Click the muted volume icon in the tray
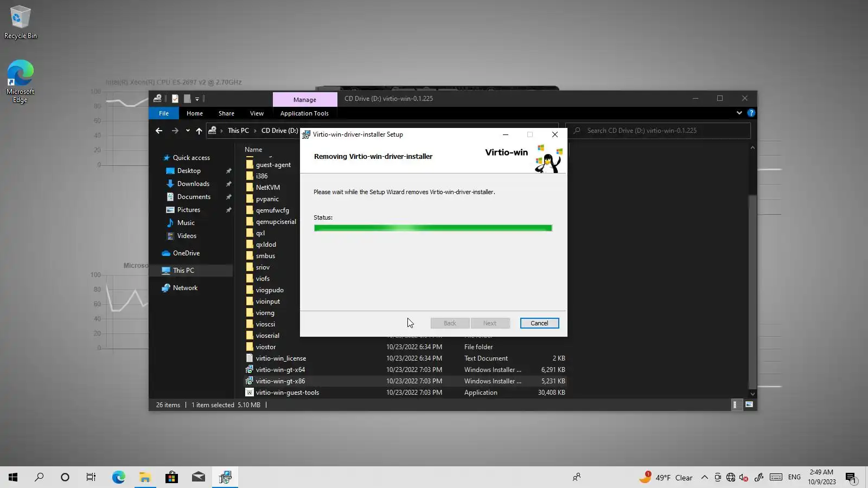This screenshot has width=868, height=488. coord(744,477)
